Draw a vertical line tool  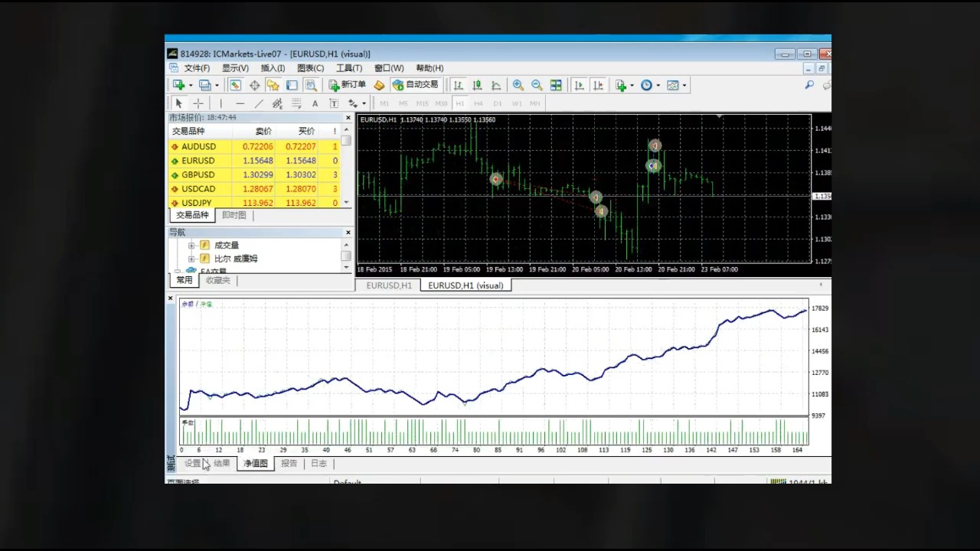pyautogui.click(x=220, y=103)
